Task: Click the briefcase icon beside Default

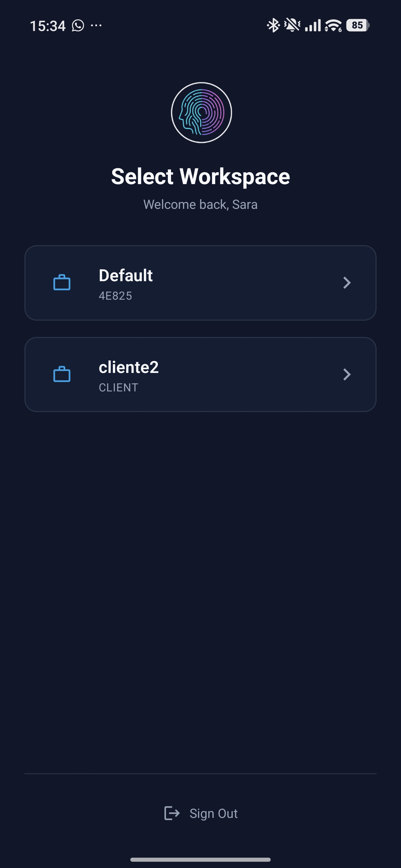Action: (x=62, y=283)
